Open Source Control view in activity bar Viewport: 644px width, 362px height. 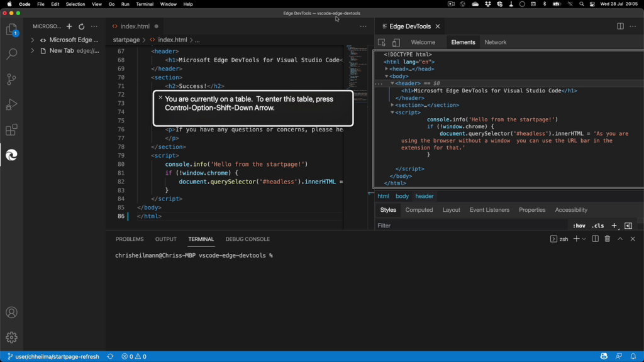11,79
